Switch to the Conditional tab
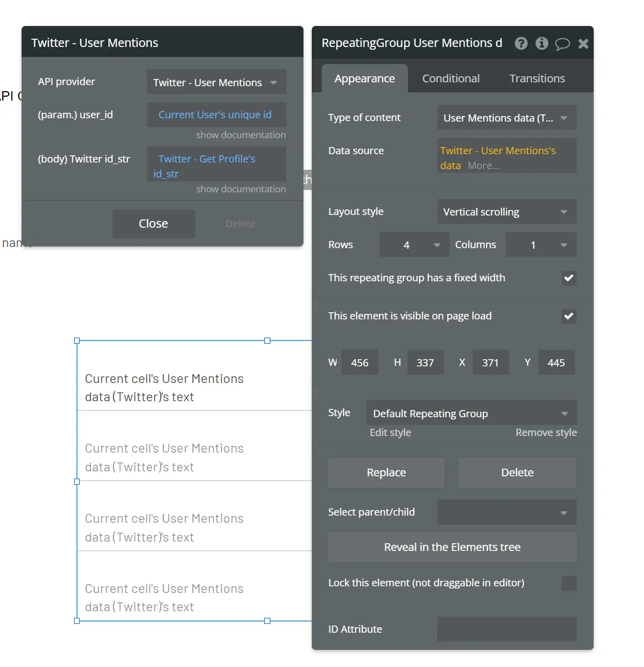This screenshot has width=644, height=667. [x=451, y=78]
